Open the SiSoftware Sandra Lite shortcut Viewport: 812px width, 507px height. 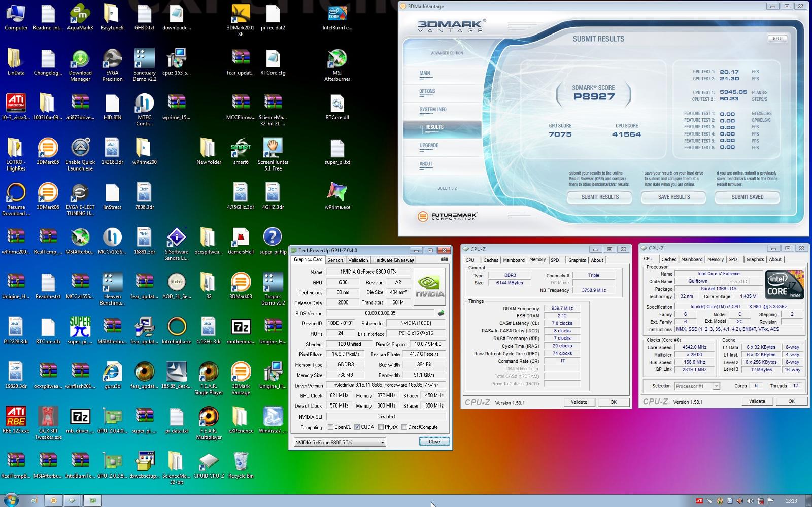tap(177, 245)
